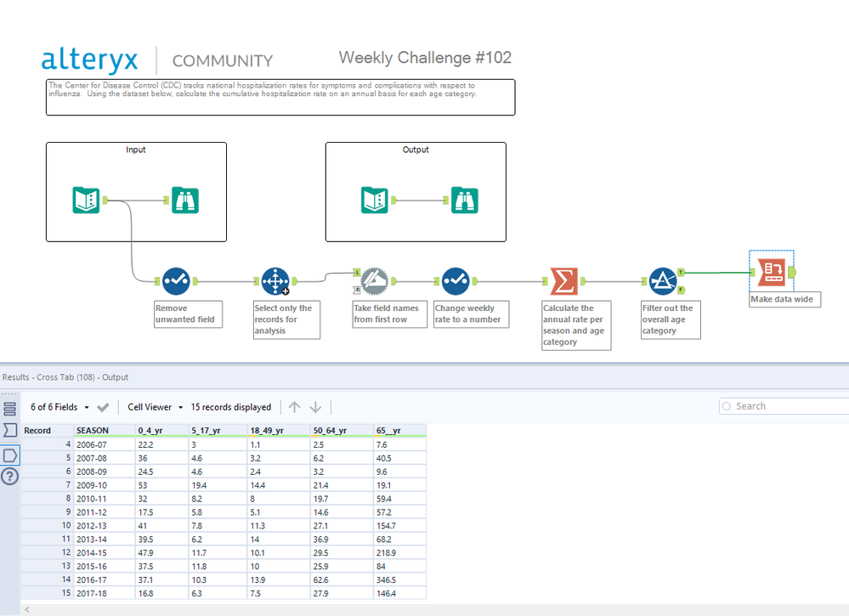849x616 pixels.
Task: Click the 'Remove unwanted field' annotation
Action: coord(188,314)
